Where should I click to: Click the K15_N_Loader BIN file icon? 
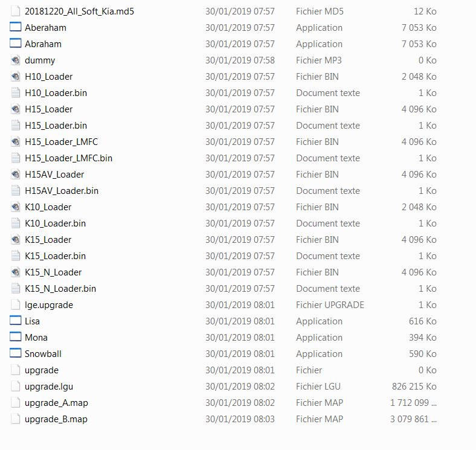pos(16,272)
